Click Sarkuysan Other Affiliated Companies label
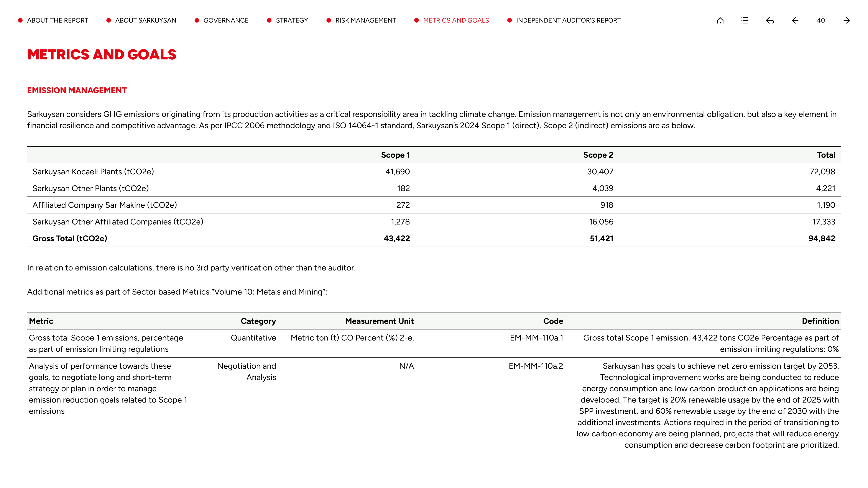 tap(118, 222)
